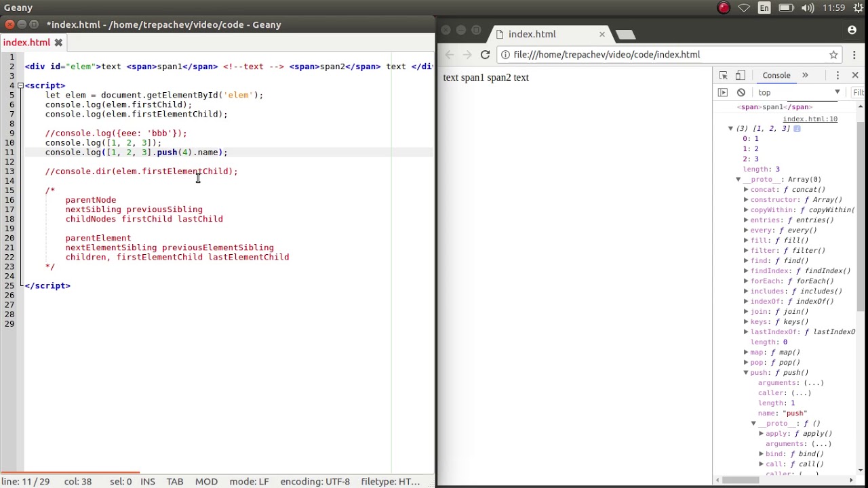This screenshot has height=488, width=868.
Task: Open the screen recorder tray indicator
Action: click(x=724, y=8)
